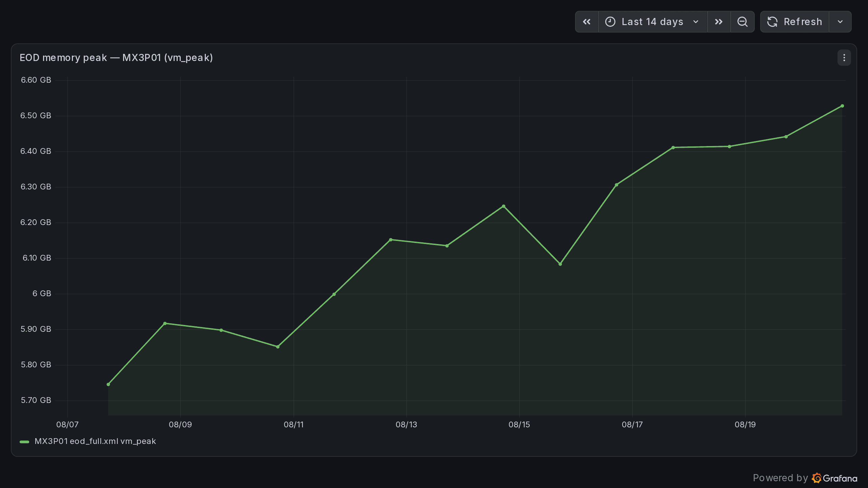Screen dimensions: 868x488
Task: Click the clock icon in the time picker
Action: [x=610, y=22]
